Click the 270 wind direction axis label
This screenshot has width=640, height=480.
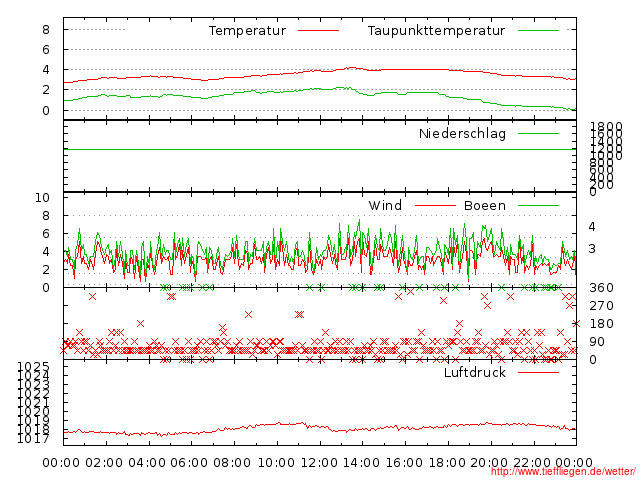[x=601, y=306]
